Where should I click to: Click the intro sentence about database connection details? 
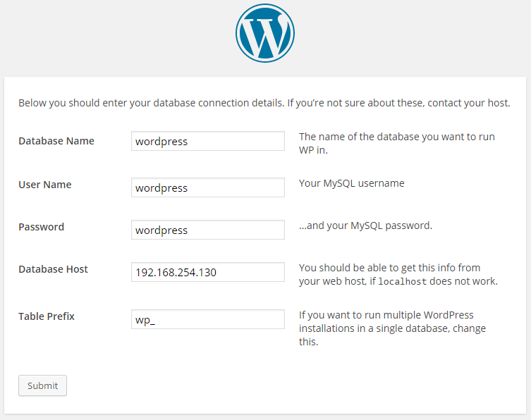(x=264, y=103)
